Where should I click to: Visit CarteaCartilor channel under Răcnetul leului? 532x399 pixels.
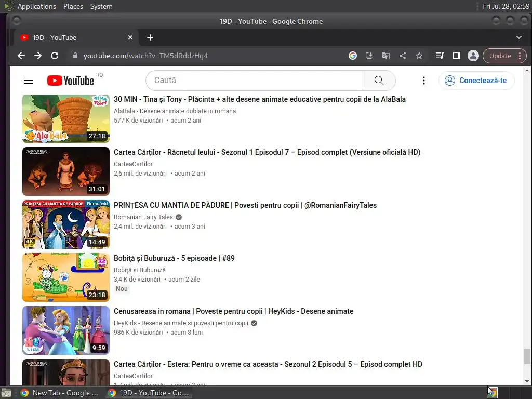coord(133,164)
